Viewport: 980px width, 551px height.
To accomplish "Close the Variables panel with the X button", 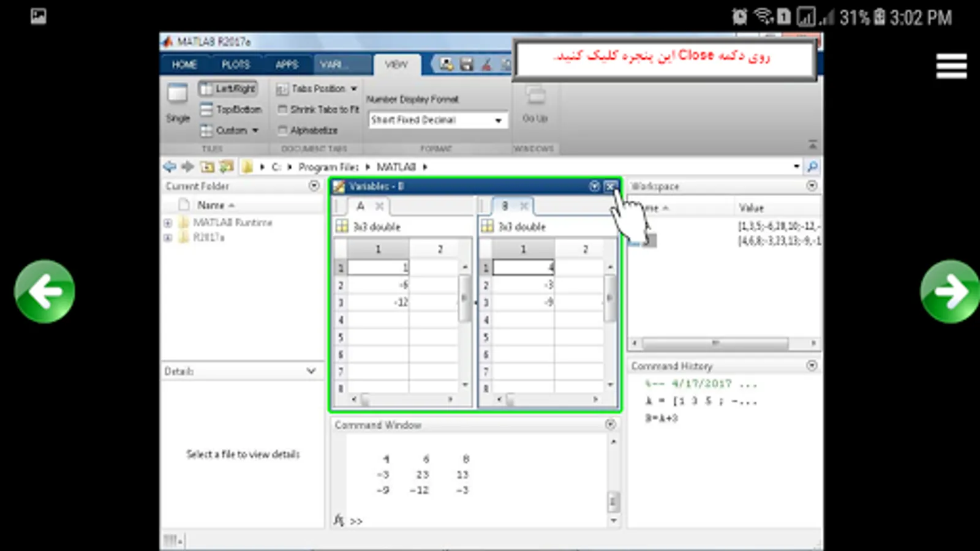I will pyautogui.click(x=610, y=186).
